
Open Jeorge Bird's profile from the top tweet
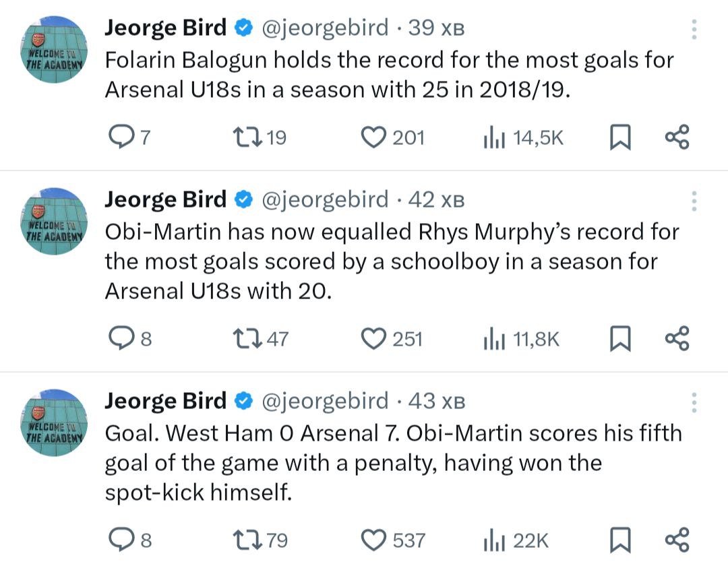click(166, 28)
